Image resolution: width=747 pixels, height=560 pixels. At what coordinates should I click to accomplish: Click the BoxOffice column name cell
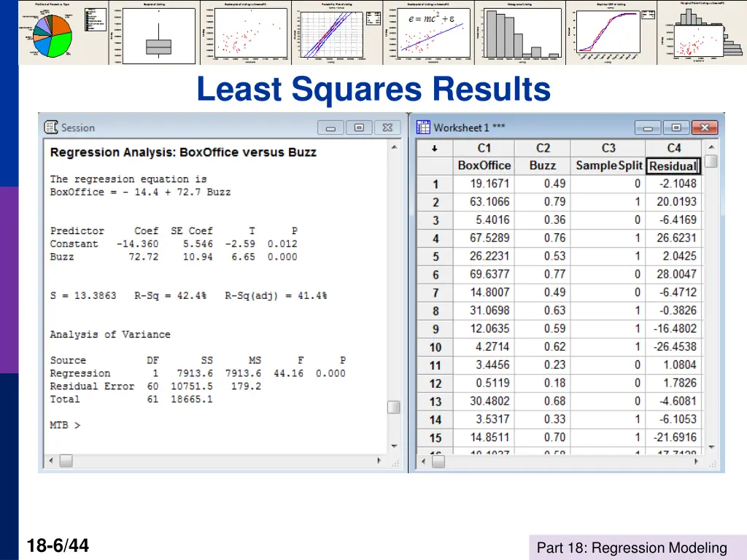pos(484,166)
